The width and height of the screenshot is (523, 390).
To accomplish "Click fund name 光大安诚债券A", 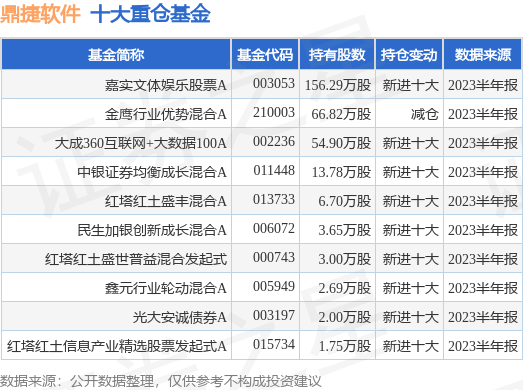I will coord(180,317).
